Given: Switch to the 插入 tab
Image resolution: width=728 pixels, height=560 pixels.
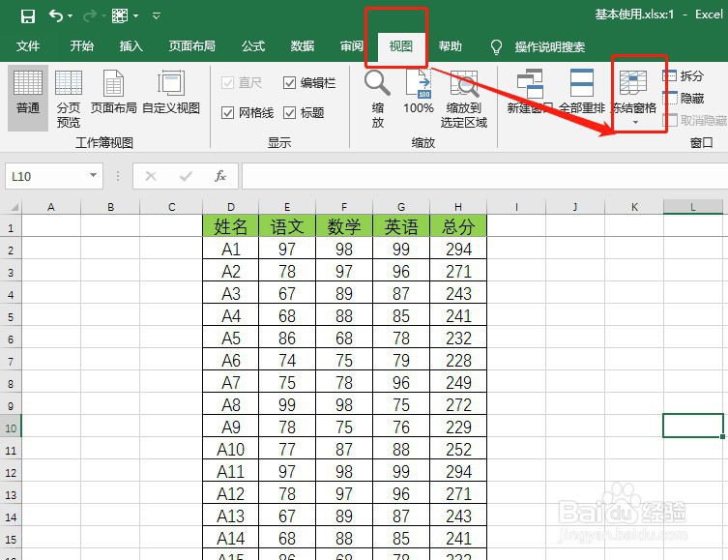Looking at the screenshot, I should [x=131, y=46].
